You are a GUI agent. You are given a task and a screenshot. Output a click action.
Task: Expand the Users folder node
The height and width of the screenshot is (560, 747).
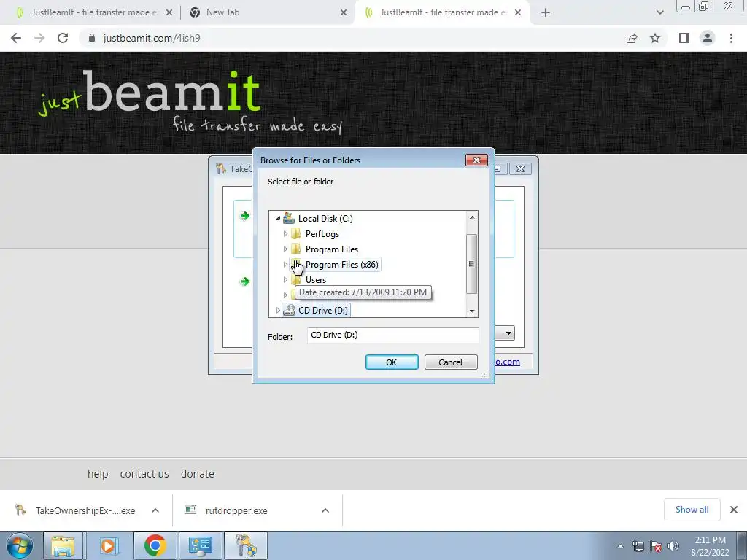[285, 279]
